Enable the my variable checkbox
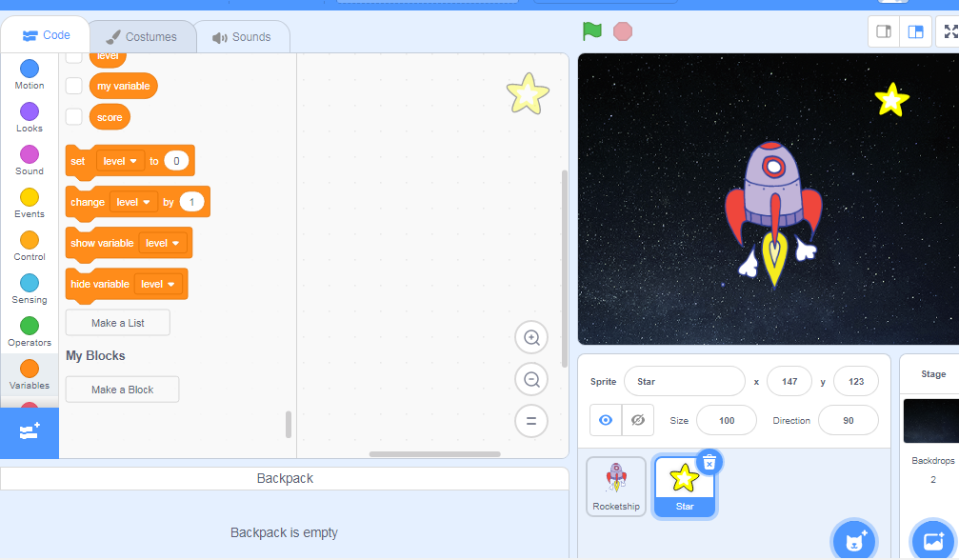This screenshot has height=560, width=959. pos(73,86)
